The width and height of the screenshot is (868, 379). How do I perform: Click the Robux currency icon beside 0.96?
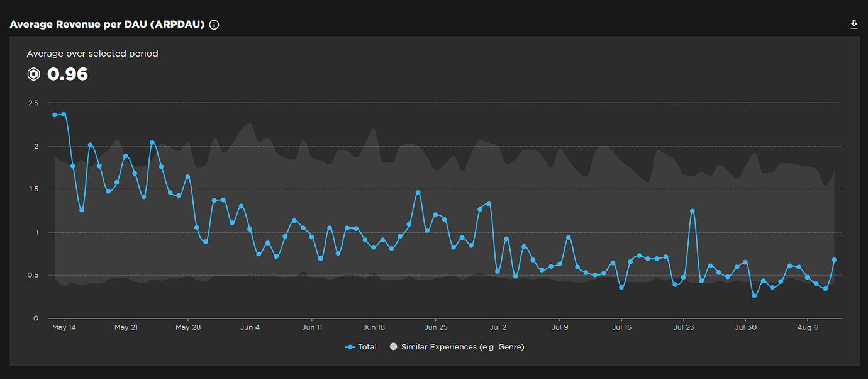coord(33,74)
